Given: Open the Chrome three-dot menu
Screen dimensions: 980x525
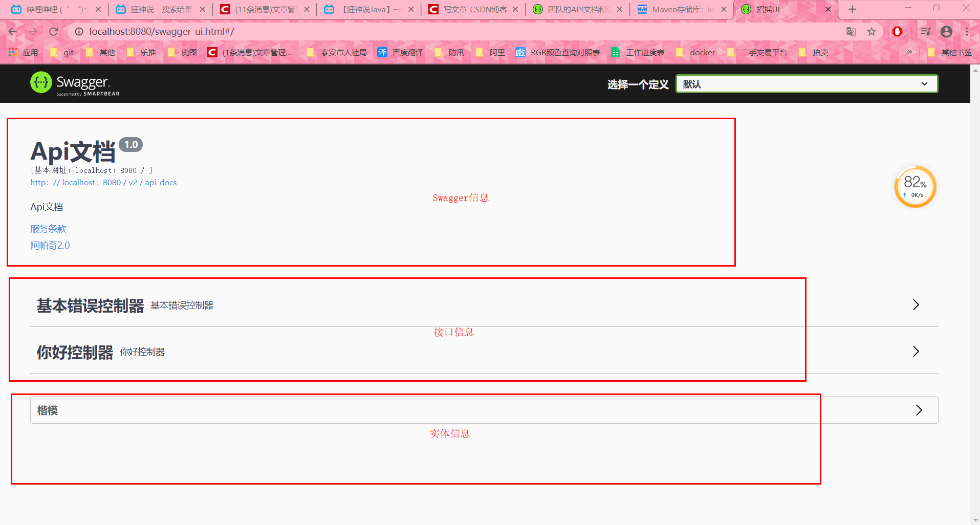Looking at the screenshot, I should (x=967, y=32).
